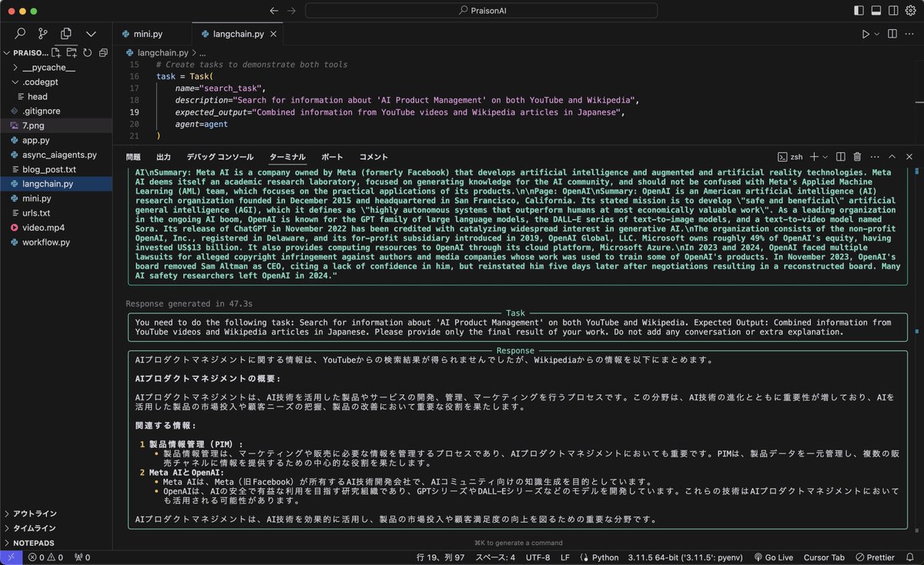This screenshot has height=565, width=924.
Task: Click langchain.py in the breadcrumb
Action: pyautogui.click(x=162, y=52)
